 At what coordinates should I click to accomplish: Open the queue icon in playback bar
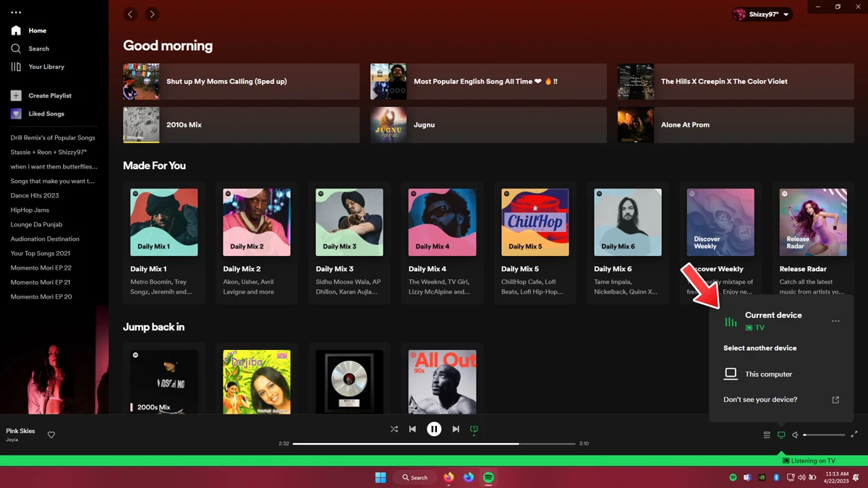(766, 435)
